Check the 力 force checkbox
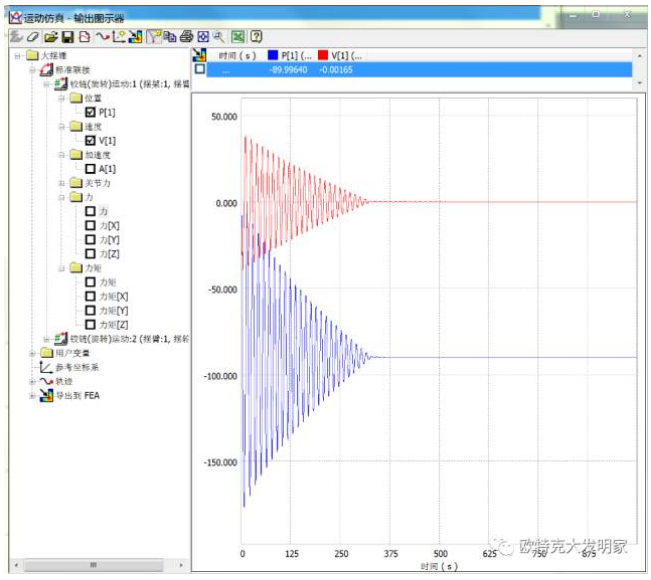 (x=90, y=211)
